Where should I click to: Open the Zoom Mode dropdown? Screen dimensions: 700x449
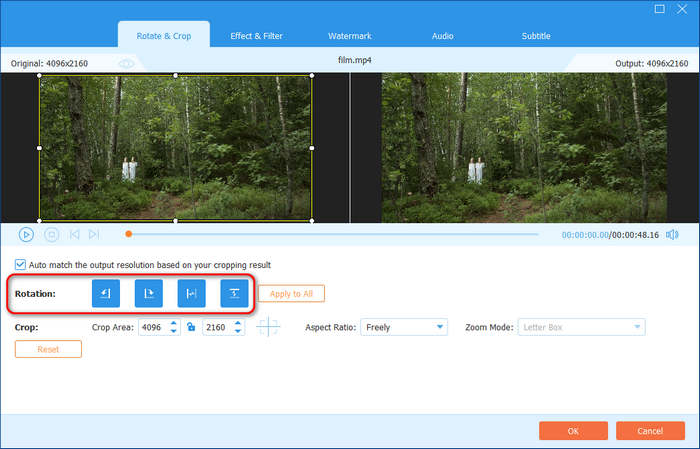[580, 327]
